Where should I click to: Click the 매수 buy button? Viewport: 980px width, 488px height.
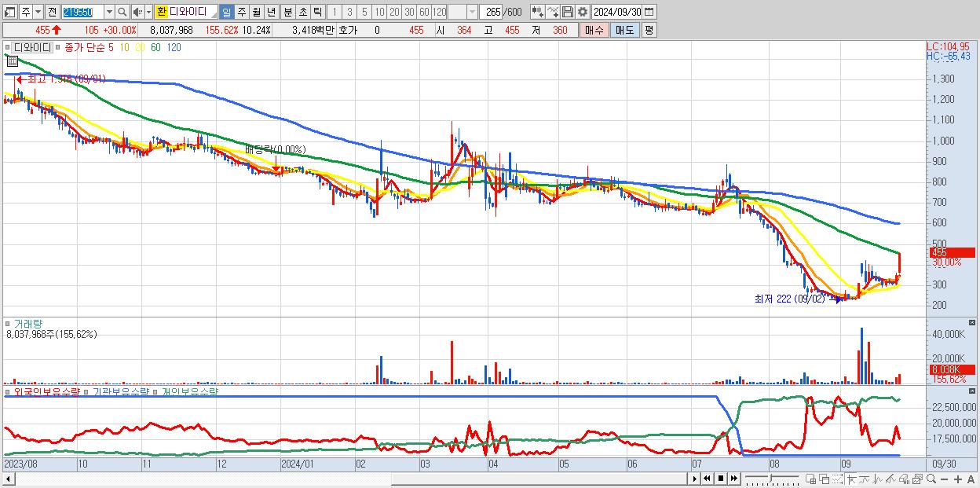[x=594, y=30]
